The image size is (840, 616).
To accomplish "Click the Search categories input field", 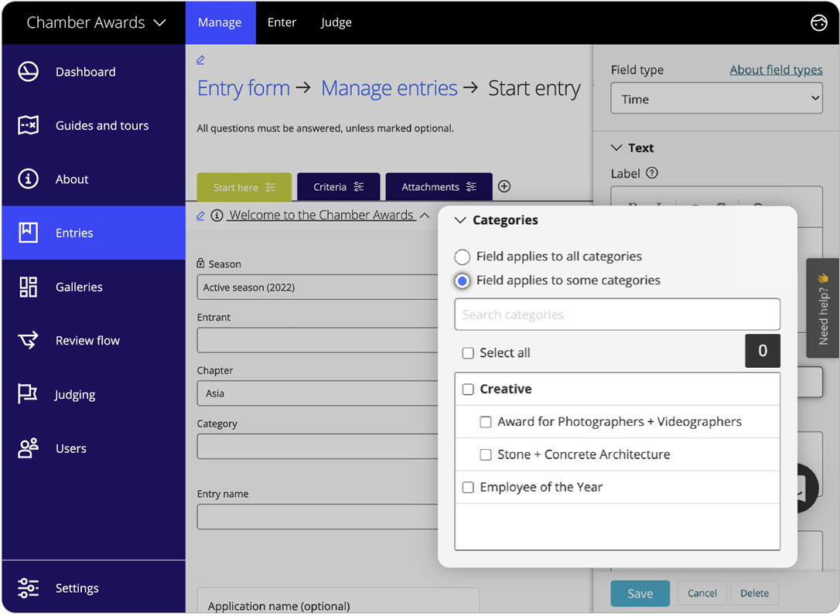I will (x=616, y=315).
